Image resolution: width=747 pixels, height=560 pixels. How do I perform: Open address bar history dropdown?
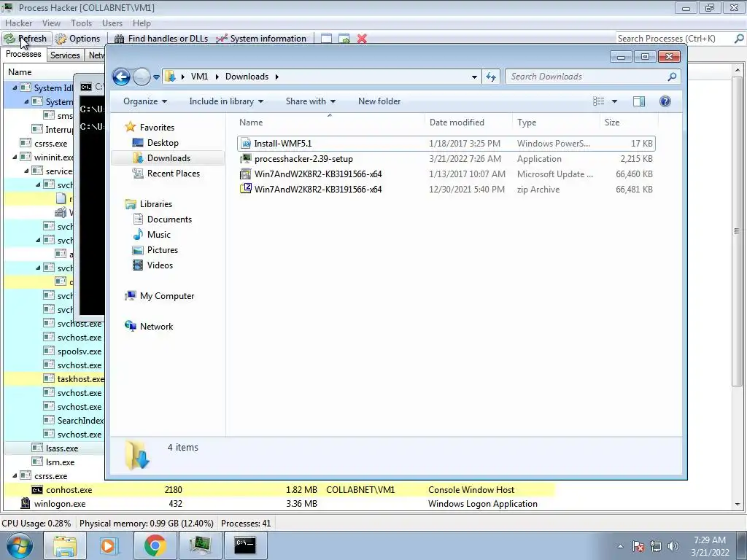click(474, 77)
